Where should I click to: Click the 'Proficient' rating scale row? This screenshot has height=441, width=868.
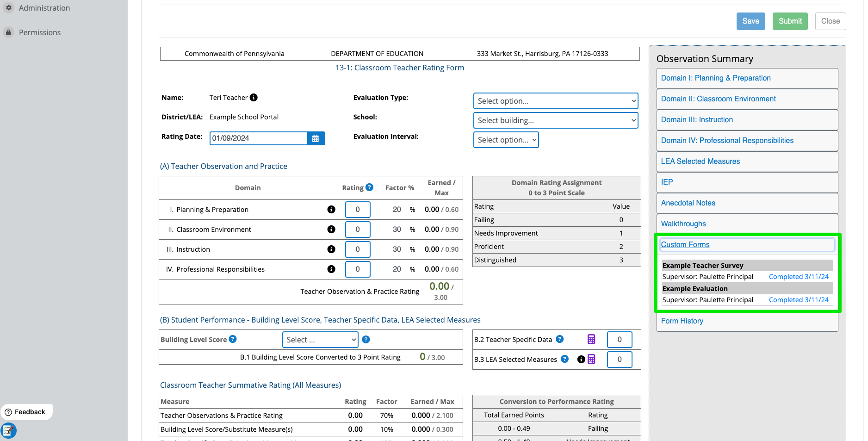(x=557, y=247)
